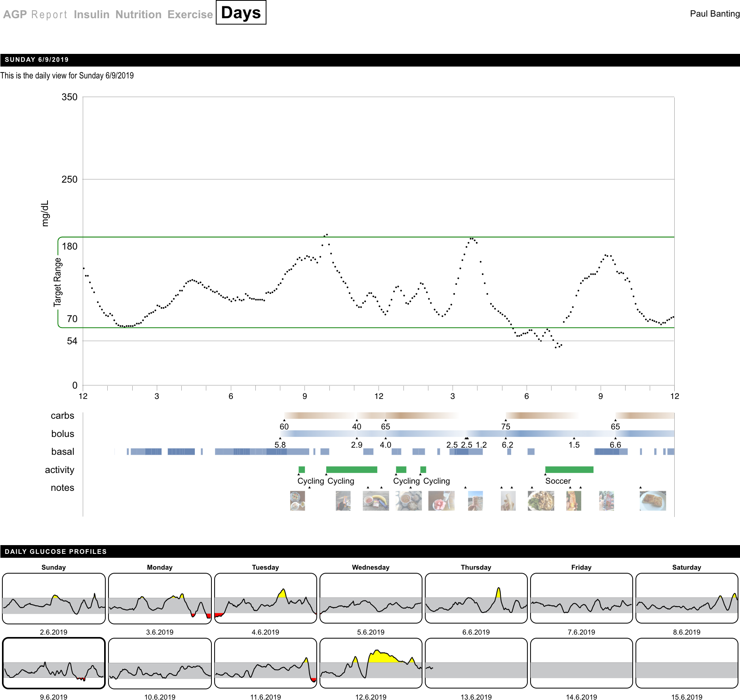Select Saturday 8.6.2019 glucose profile
This screenshot has width=740, height=700.
tap(687, 598)
